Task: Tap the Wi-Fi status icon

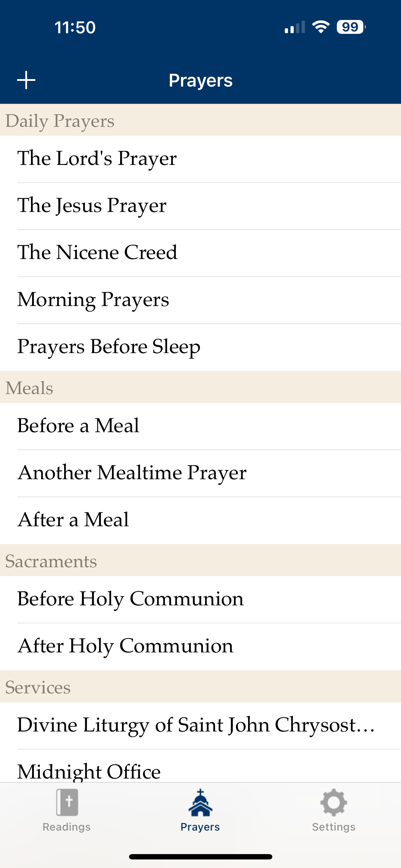Action: [321, 27]
